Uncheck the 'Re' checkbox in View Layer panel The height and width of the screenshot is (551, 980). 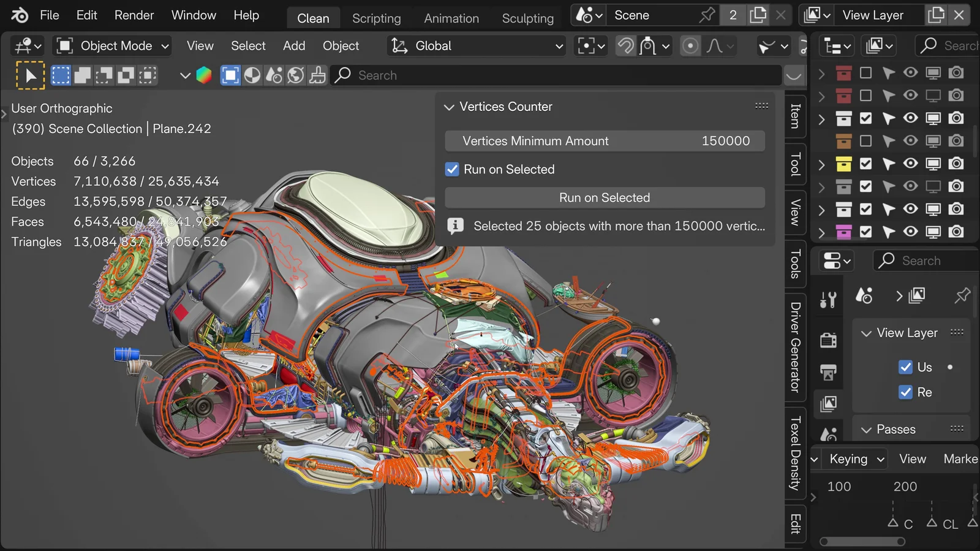tap(905, 392)
